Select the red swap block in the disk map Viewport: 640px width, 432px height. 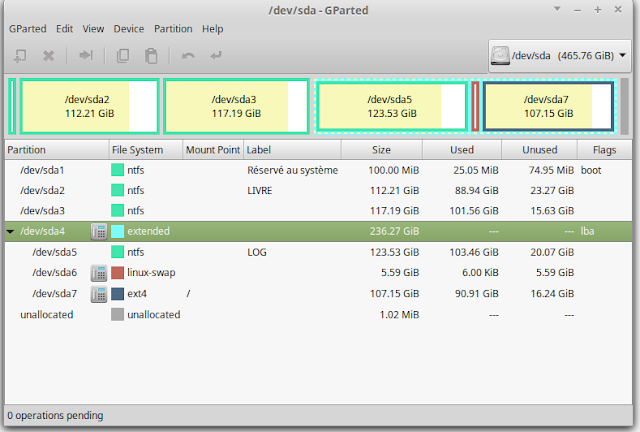475,106
